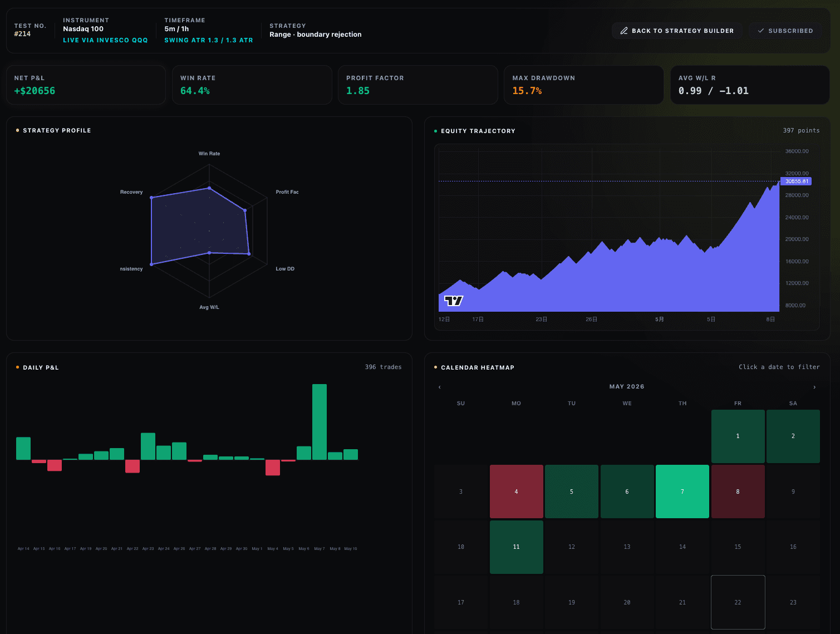
Task: Click the Profit Fac radar axis label
Action: (287, 192)
